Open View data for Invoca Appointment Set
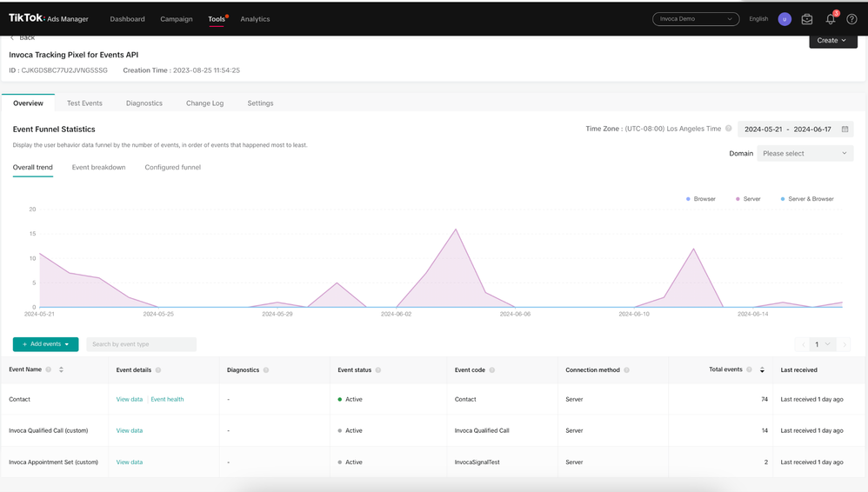This screenshot has width=868, height=492. 130,462
